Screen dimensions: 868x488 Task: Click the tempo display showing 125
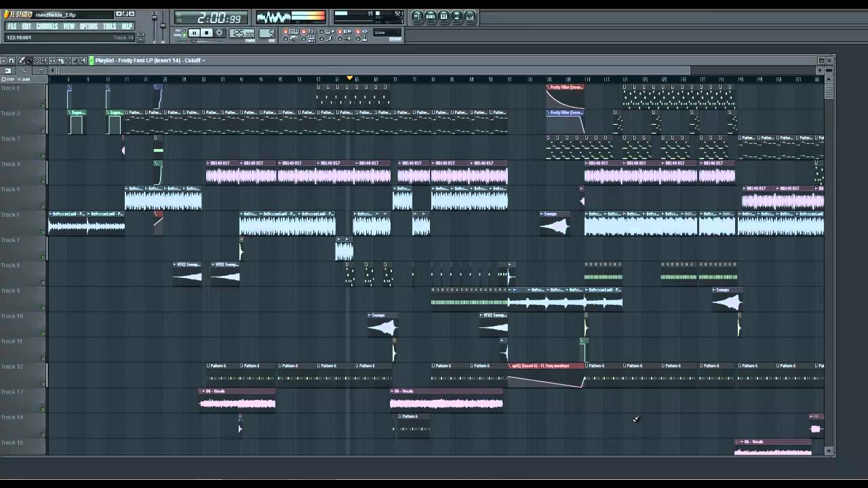242,33
